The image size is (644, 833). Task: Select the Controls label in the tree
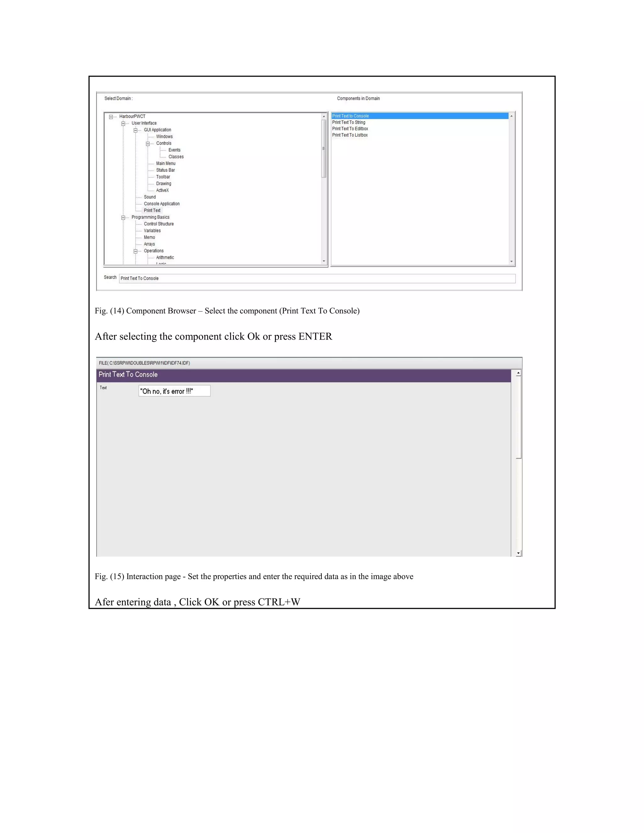pyautogui.click(x=164, y=143)
